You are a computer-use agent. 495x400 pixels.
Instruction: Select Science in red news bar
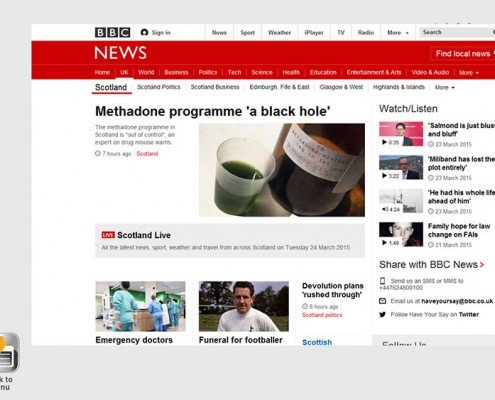(x=262, y=72)
